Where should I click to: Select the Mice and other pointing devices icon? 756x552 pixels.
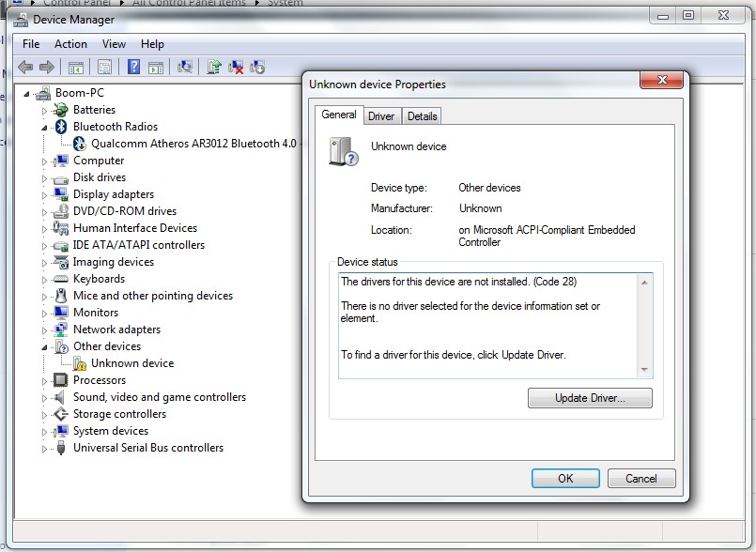61,296
